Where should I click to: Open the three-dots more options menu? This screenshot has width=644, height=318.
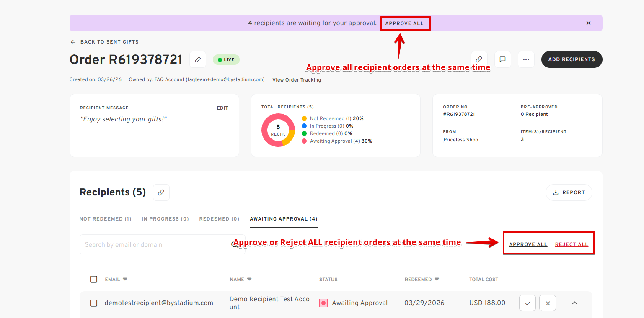tap(526, 59)
